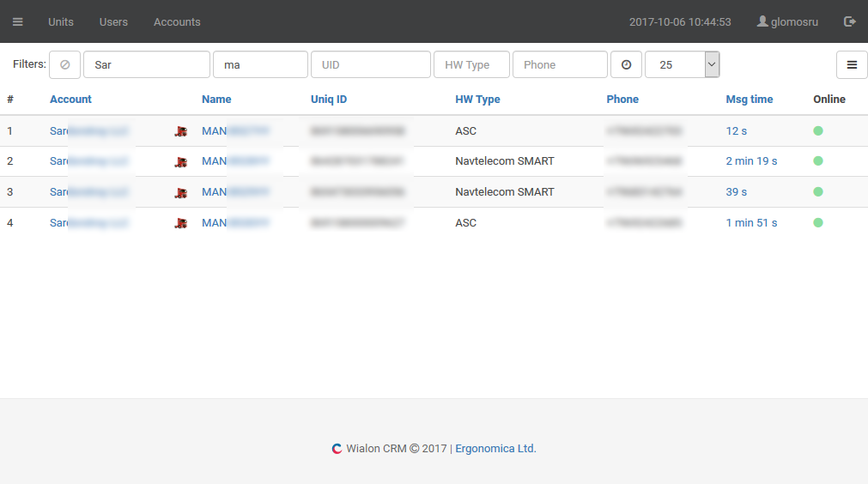Switch to the Accounts page
The image size is (868, 484).
[x=177, y=21]
